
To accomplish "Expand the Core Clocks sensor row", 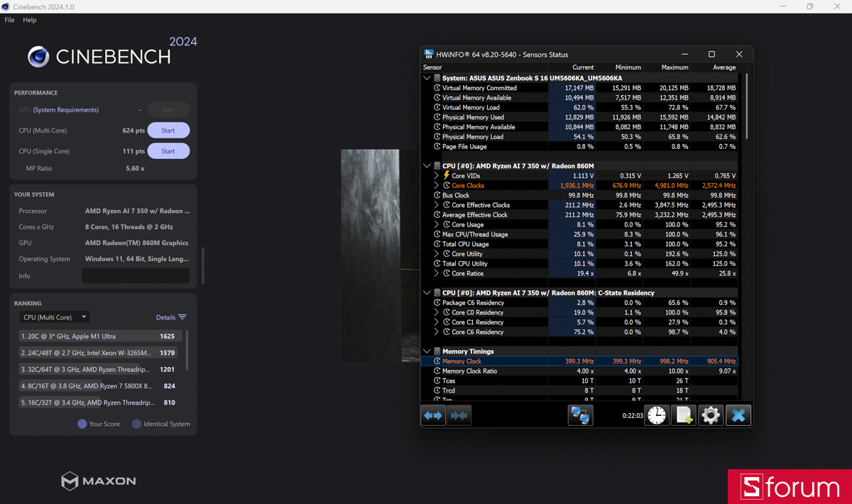I will [x=437, y=185].
